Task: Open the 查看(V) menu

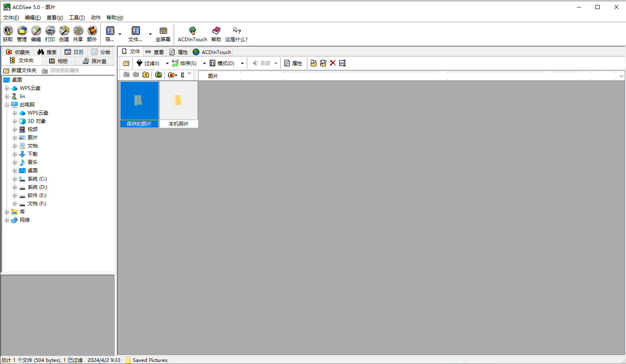Action: [54, 18]
